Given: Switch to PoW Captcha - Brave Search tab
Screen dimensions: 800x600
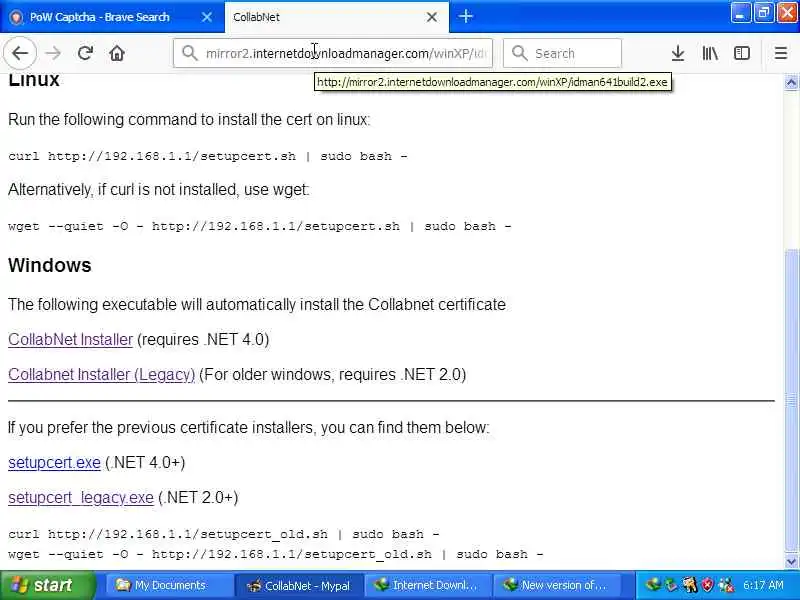Looking at the screenshot, I should tap(112, 17).
